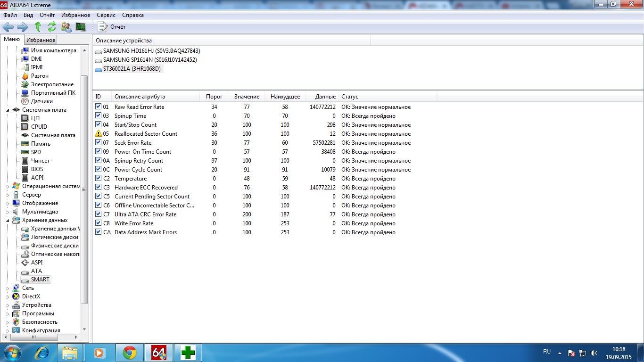Sort by the Наихудшее column header
644x362 pixels.
[285, 97]
